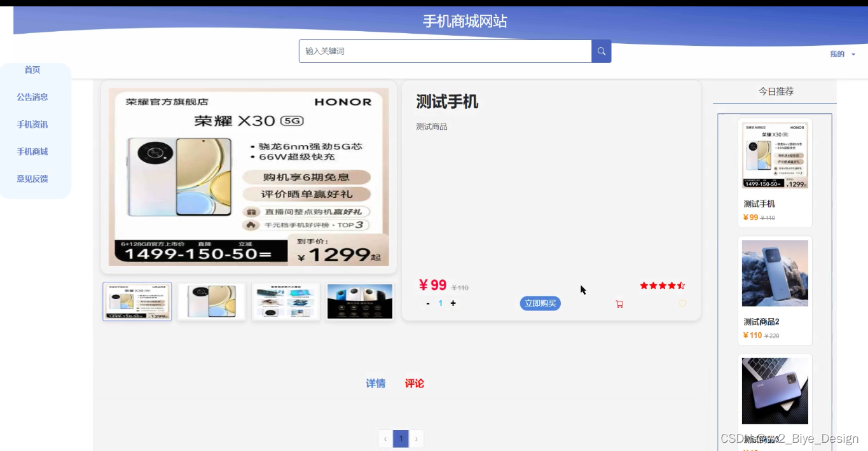Add product to shopping cart icon

[619, 304]
